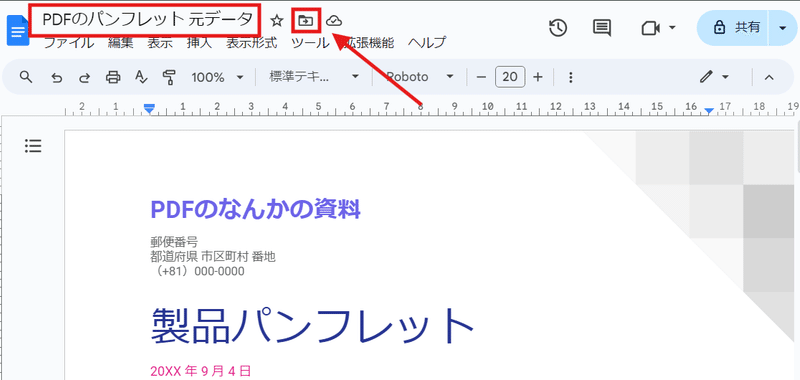Open the 標準テキスト style dropdown

tap(314, 78)
